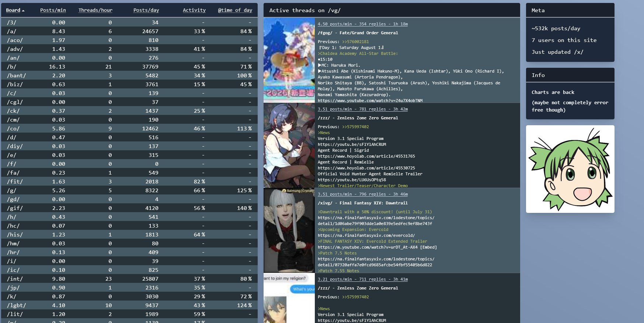This screenshot has height=323, width=644.
Task: Sort table by Threads/hour column
Action: 95,10
